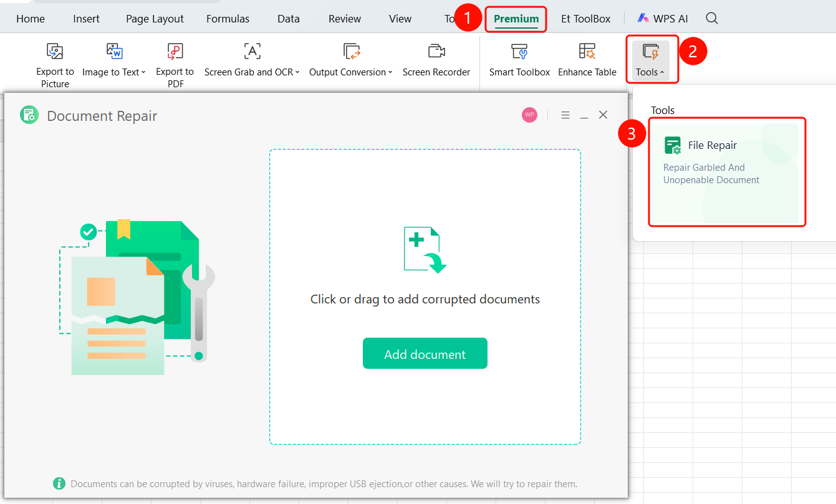Screen dimensions: 836x504
Task: Switch to the Review tab
Action: [x=345, y=19]
